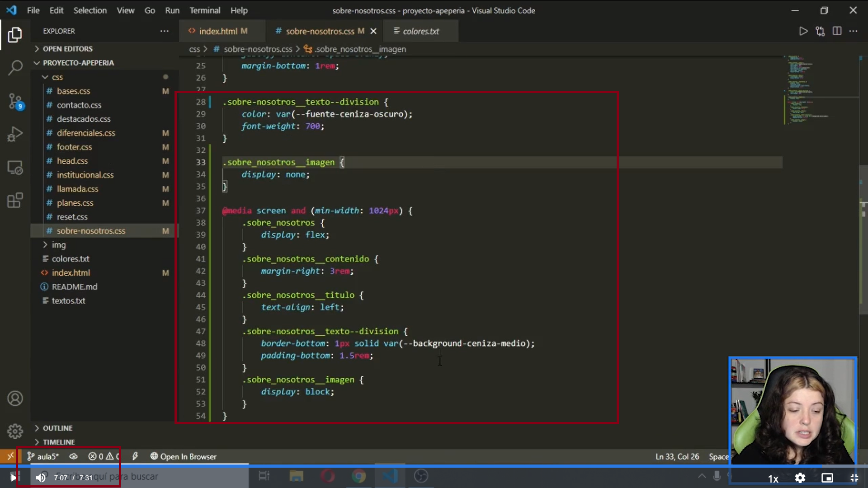Expand the img folder
868x488 pixels.
pyautogui.click(x=59, y=245)
